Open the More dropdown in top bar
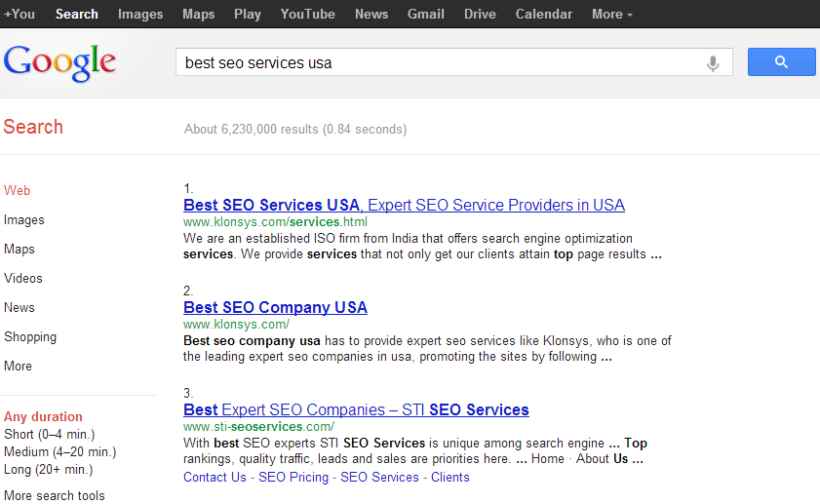This screenshot has width=820, height=504. click(612, 14)
